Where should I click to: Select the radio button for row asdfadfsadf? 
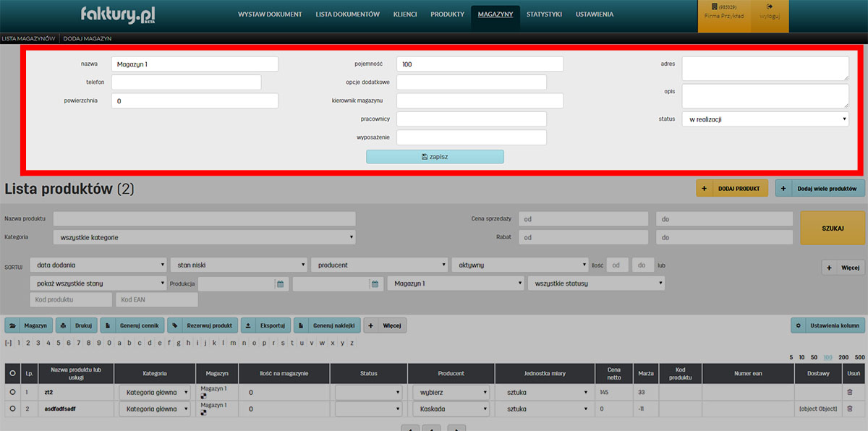pos(12,409)
